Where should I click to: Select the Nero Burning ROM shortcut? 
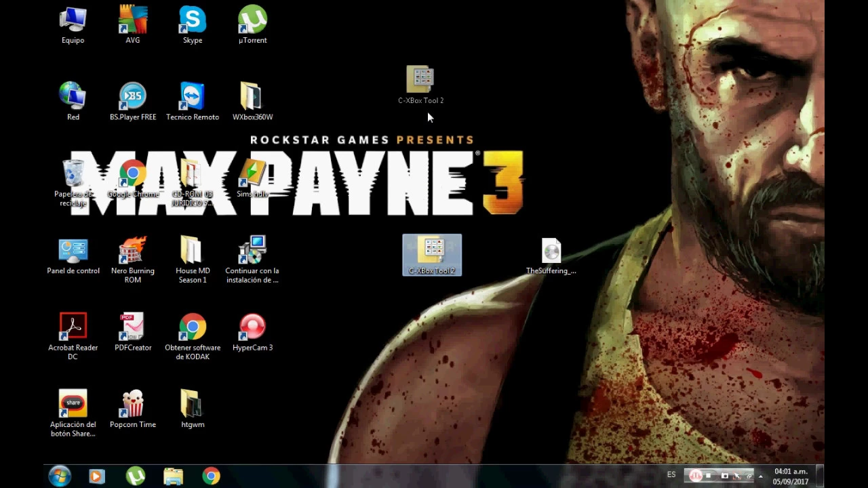(133, 260)
